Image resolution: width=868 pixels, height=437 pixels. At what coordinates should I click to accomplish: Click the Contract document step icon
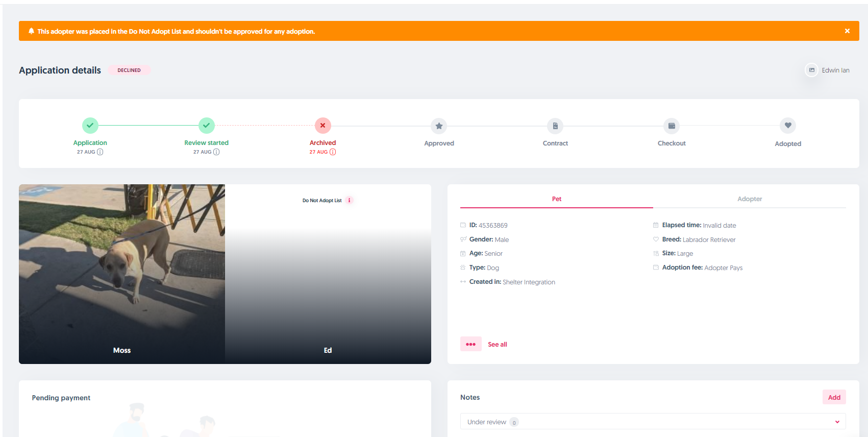point(555,126)
